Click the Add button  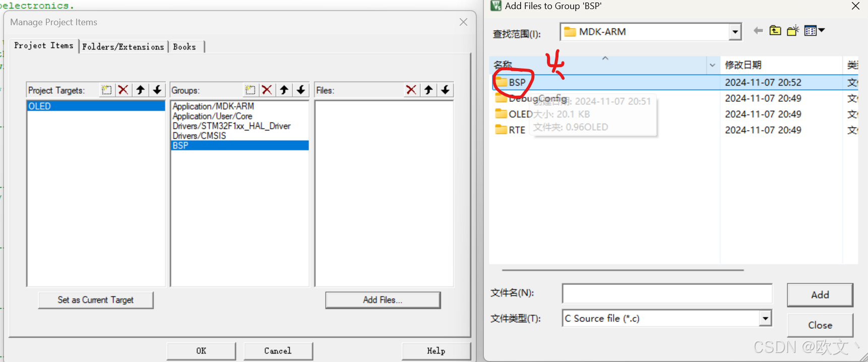coord(820,295)
